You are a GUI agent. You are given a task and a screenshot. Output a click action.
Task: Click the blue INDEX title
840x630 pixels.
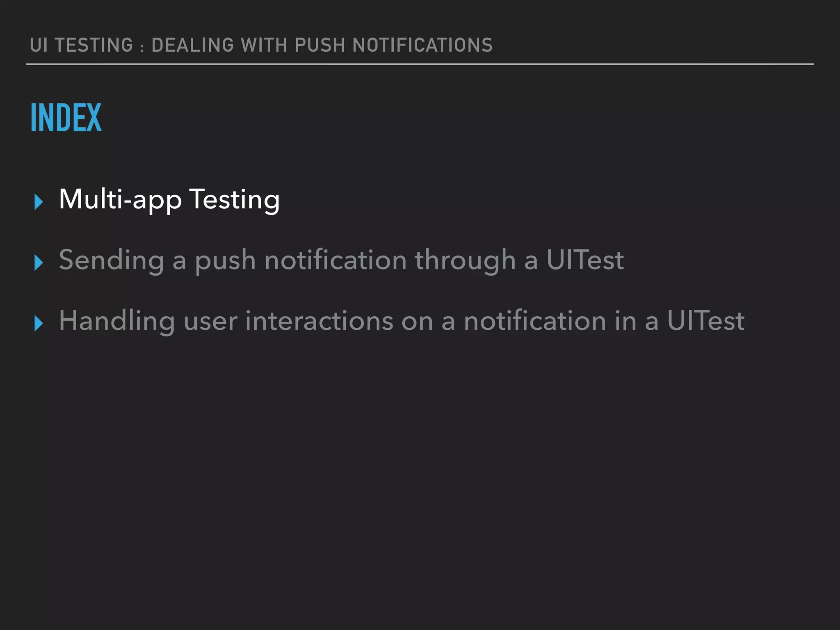[66, 118]
